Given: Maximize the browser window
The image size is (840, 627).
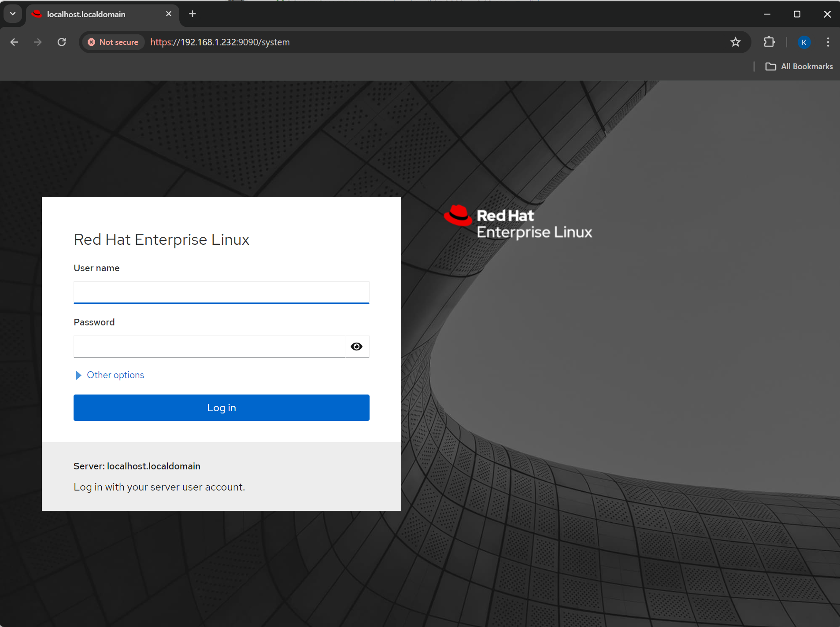Looking at the screenshot, I should tap(797, 14).
